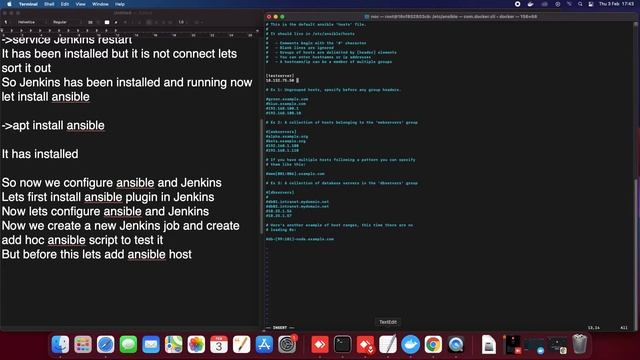
Task: Open the Trash in the Dock
Action: coord(579,344)
